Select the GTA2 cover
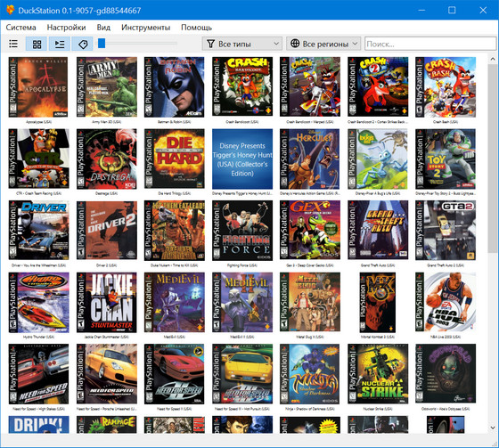The width and height of the screenshot is (499, 448). click(446, 231)
